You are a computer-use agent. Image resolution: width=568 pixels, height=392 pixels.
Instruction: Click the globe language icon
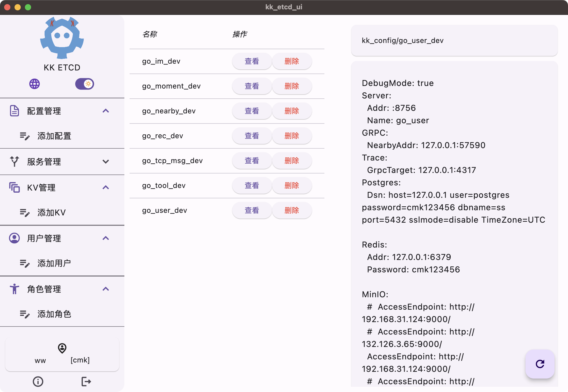(34, 84)
